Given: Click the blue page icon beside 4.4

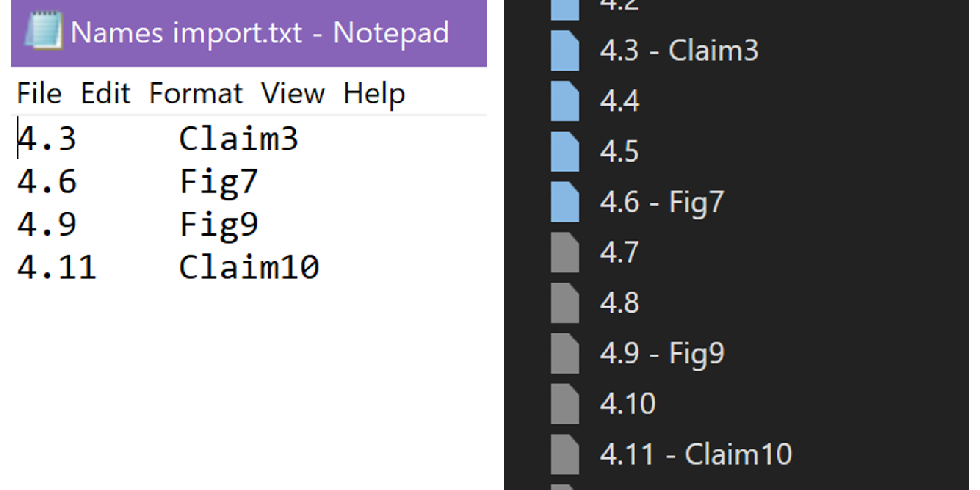Looking at the screenshot, I should (565, 101).
